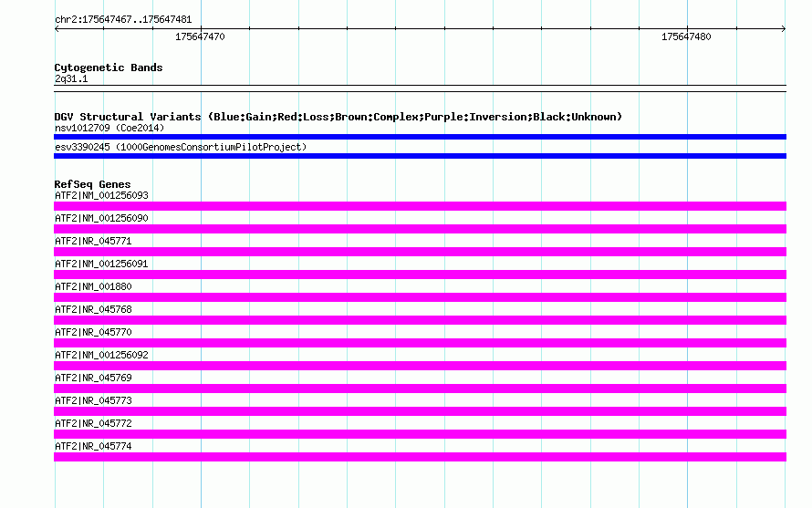Click the ATF2|NM_001880 gene label
This screenshot has width=812, height=508.
[93, 286]
